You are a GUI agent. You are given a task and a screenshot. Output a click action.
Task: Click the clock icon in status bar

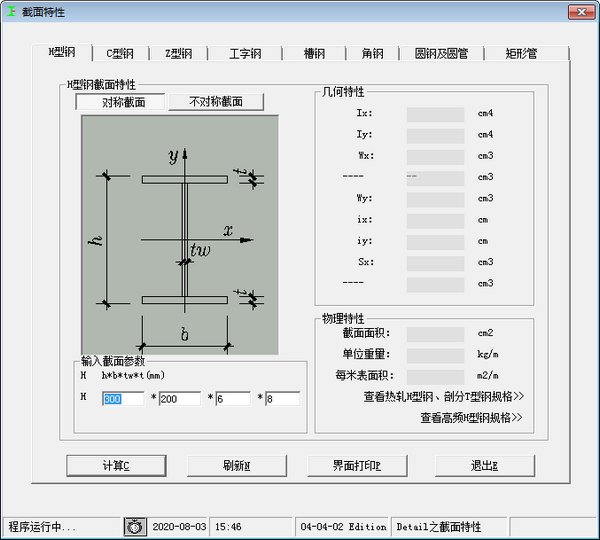pyautogui.click(x=135, y=526)
